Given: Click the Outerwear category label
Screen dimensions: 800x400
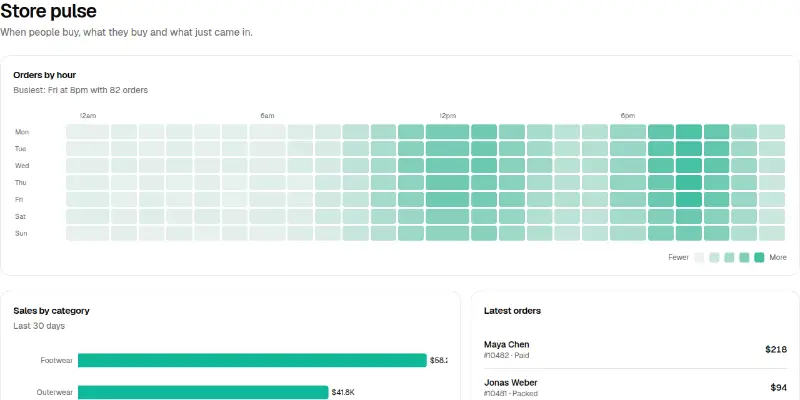Looking at the screenshot, I should click(55, 392).
